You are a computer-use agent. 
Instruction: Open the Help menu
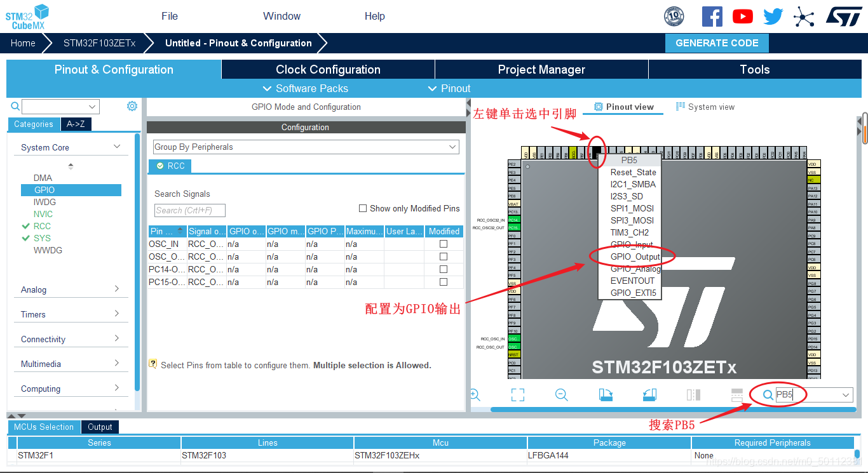[375, 16]
